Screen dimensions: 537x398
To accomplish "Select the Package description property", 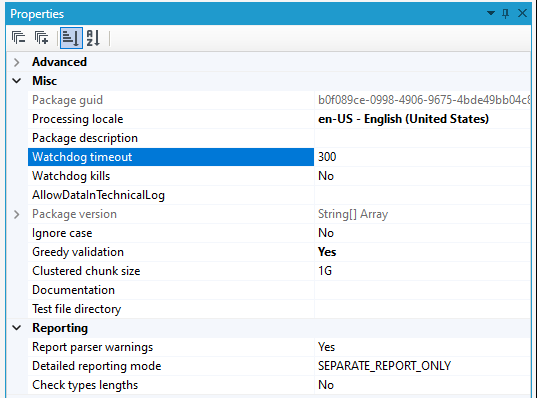I will pos(171,138).
